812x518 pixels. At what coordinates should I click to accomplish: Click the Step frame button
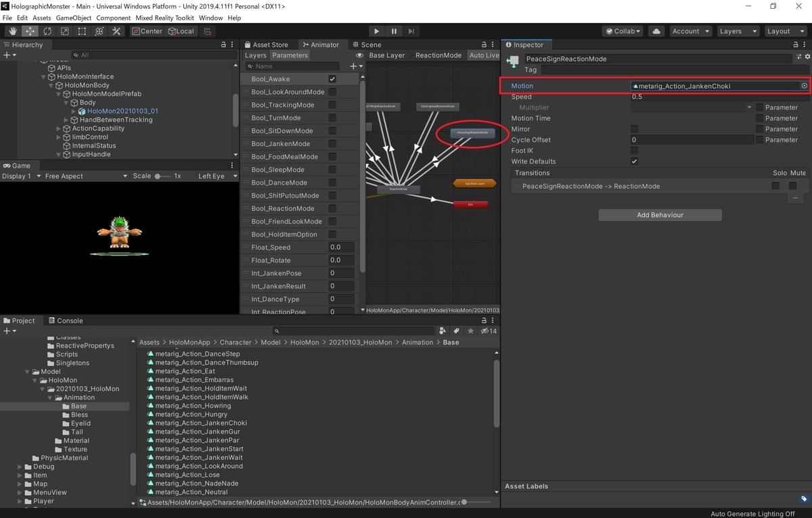[411, 31]
